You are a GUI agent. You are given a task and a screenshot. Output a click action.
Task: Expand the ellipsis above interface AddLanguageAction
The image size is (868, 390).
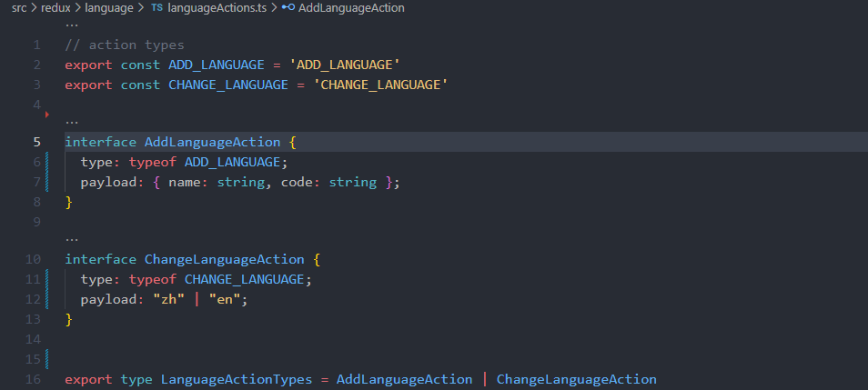tap(71, 121)
